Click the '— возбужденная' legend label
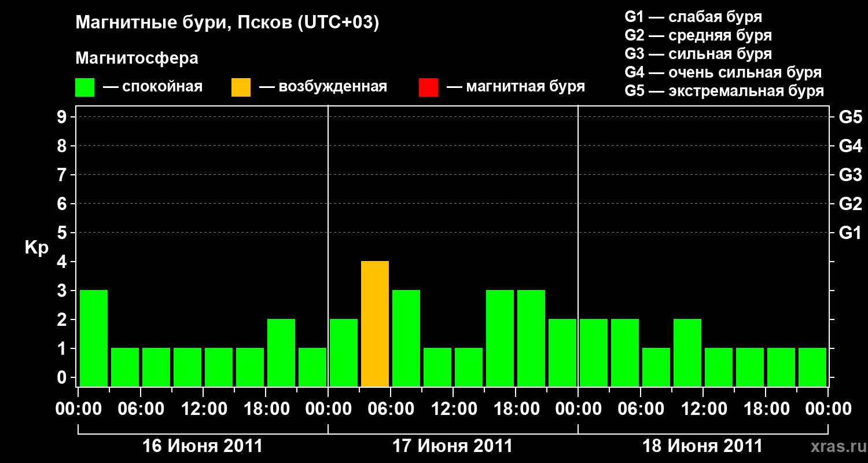Screen dimensions: 868x463 (x=323, y=87)
